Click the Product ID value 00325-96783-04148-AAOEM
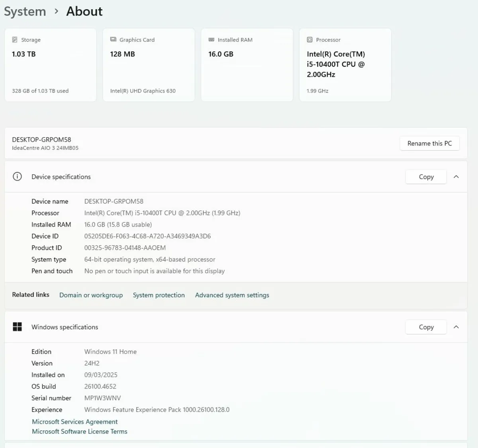Image resolution: width=478 pixels, height=448 pixels. point(125,248)
